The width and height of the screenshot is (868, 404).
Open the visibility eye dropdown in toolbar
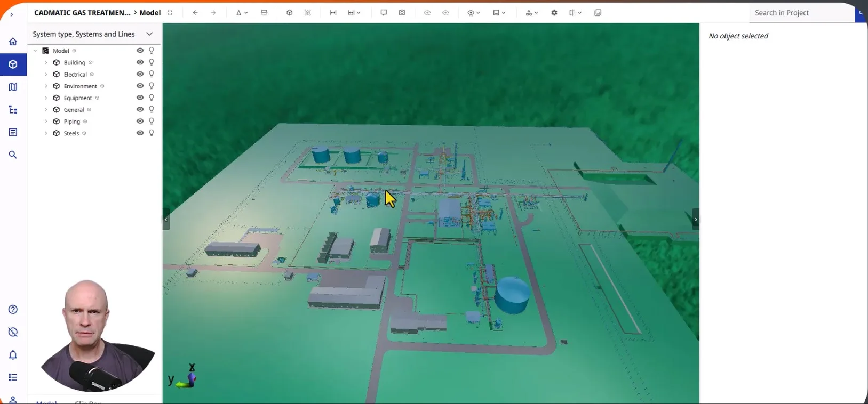[x=473, y=13]
